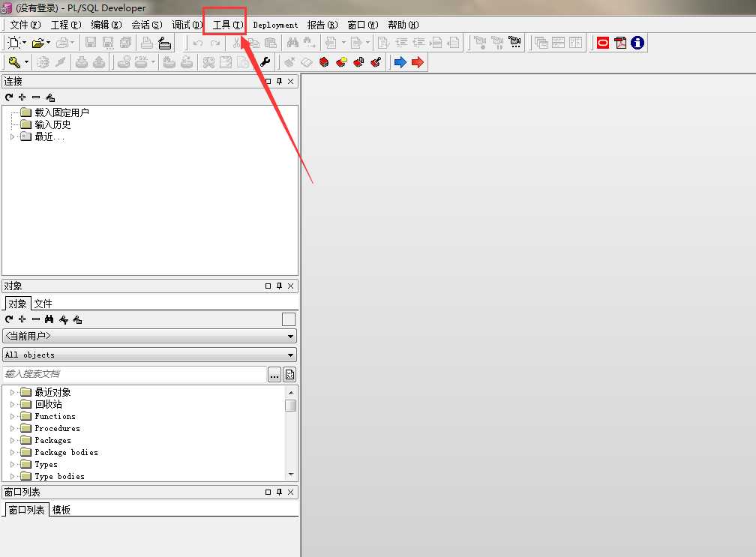Image resolution: width=756 pixels, height=557 pixels.
Task: Click the blue right arrow icon
Action: coord(400,62)
